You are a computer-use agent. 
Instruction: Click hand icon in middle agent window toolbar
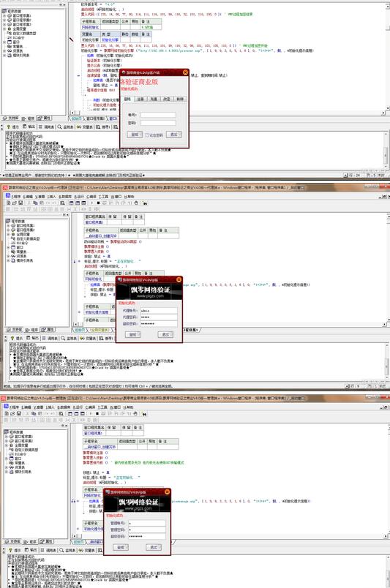(x=136, y=203)
